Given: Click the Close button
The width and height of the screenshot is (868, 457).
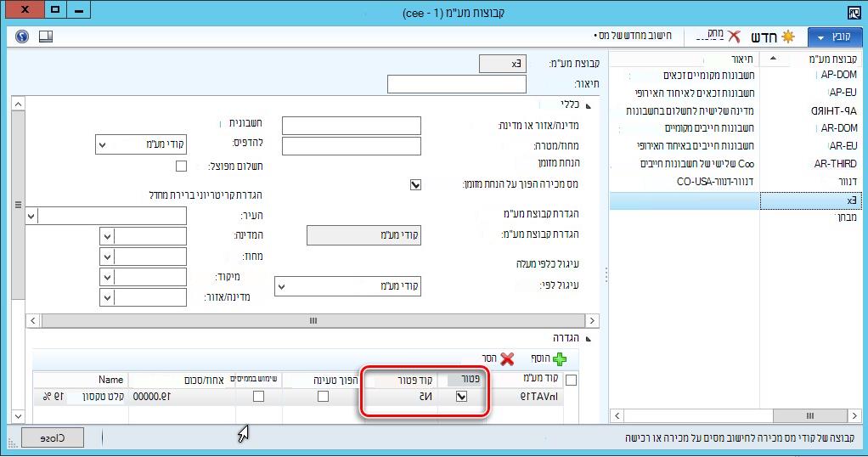Looking at the screenshot, I should coord(53,437).
